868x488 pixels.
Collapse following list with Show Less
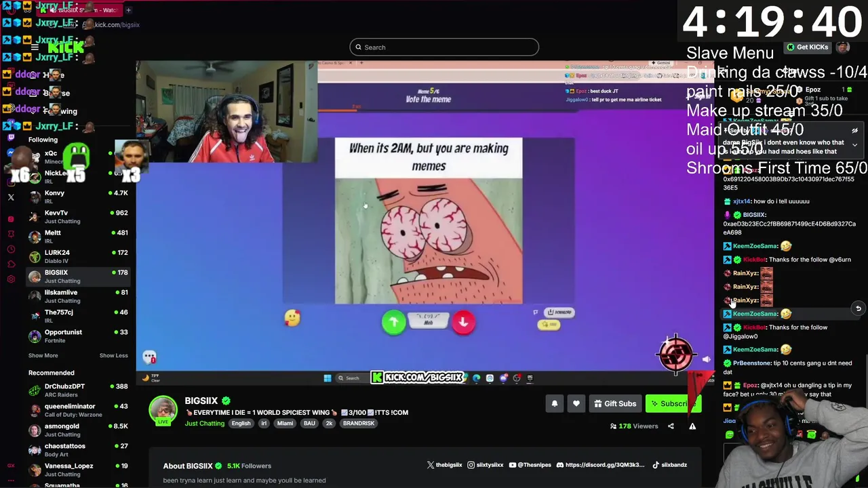(x=113, y=355)
